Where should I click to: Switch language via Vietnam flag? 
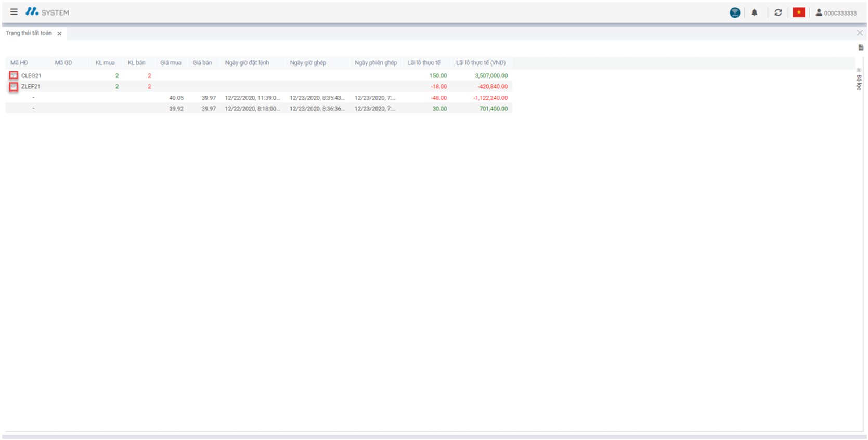[x=798, y=13]
